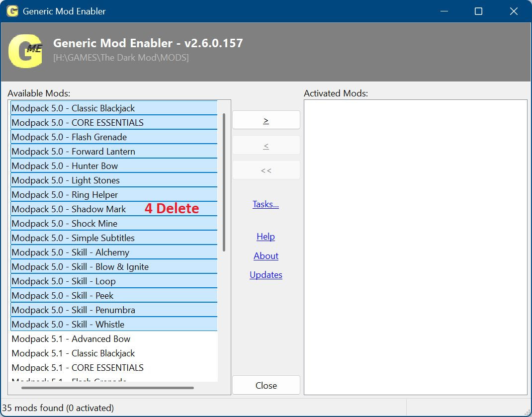Select Modpack 5.1 - CORE ESSENTIALS
Image resolution: width=532 pixels, height=417 pixels.
click(x=114, y=367)
